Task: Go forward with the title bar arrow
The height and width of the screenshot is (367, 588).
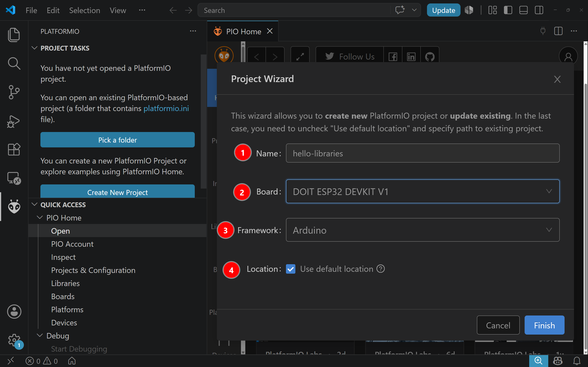Action: [188, 10]
